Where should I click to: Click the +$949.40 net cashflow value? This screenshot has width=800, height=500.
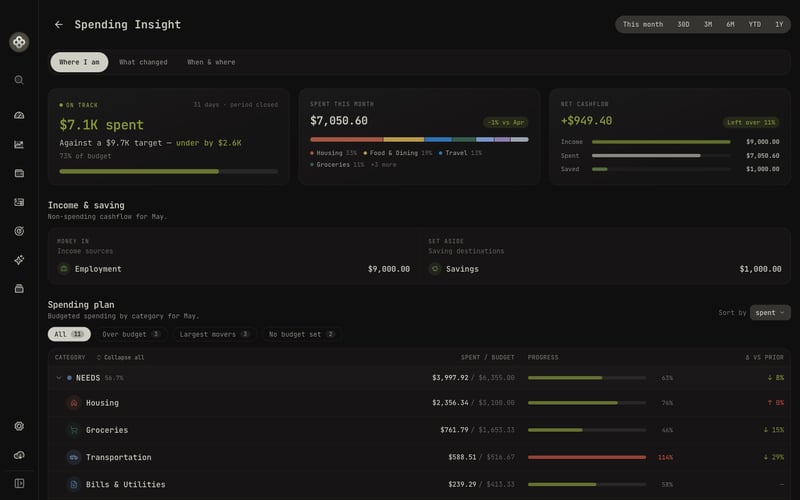586,121
